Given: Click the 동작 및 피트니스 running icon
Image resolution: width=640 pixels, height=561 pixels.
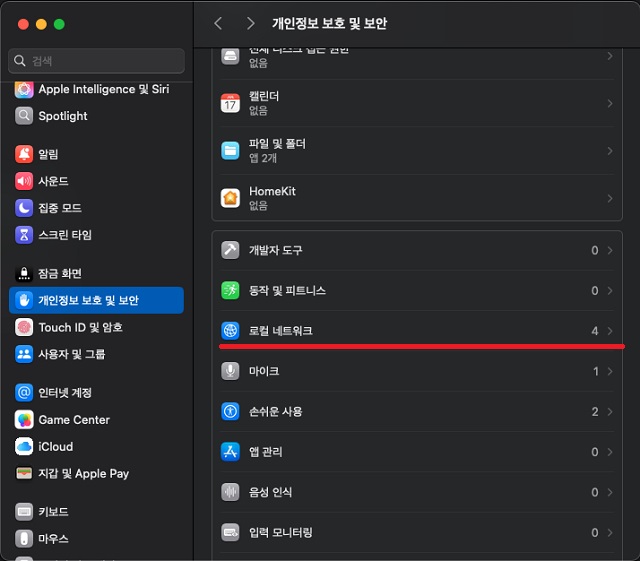Looking at the screenshot, I should coord(230,291).
